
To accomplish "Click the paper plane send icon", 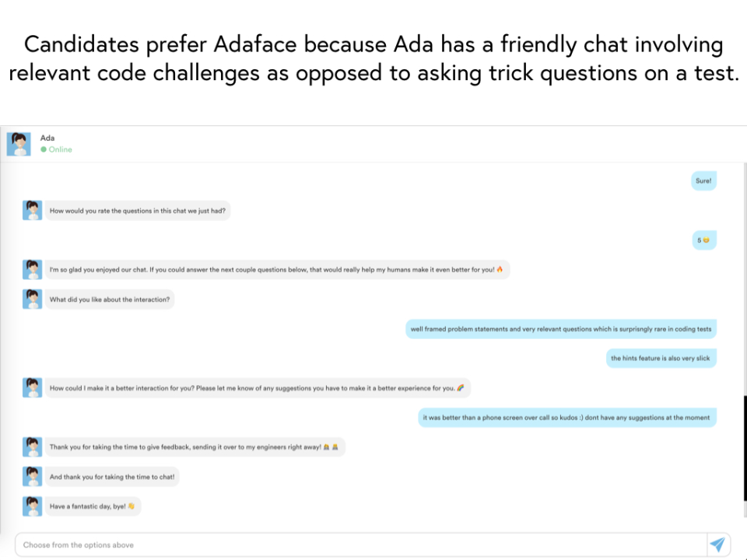I will 717,544.
